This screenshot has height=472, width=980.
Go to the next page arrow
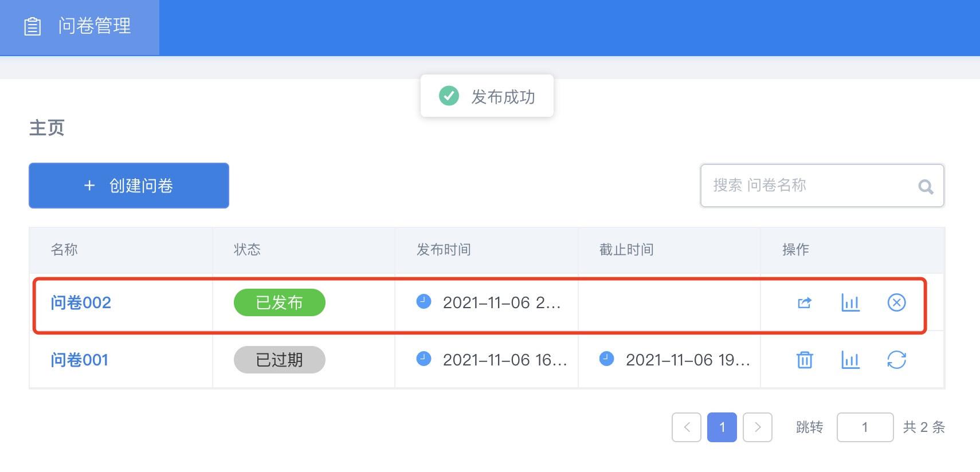758,427
